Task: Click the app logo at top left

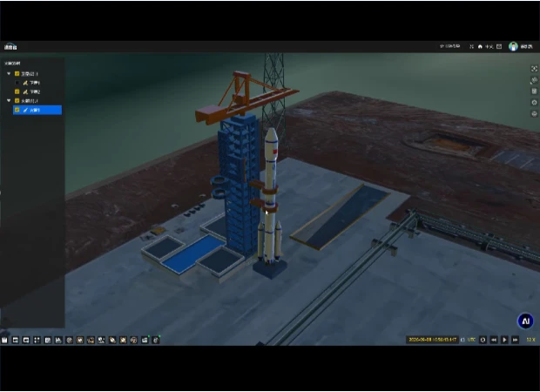Action: 10,46
